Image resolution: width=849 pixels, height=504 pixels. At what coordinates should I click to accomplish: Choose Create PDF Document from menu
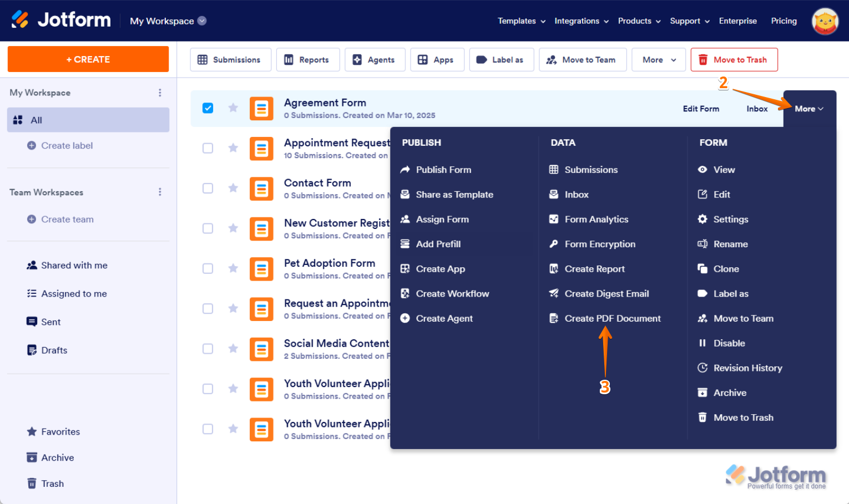coord(612,318)
